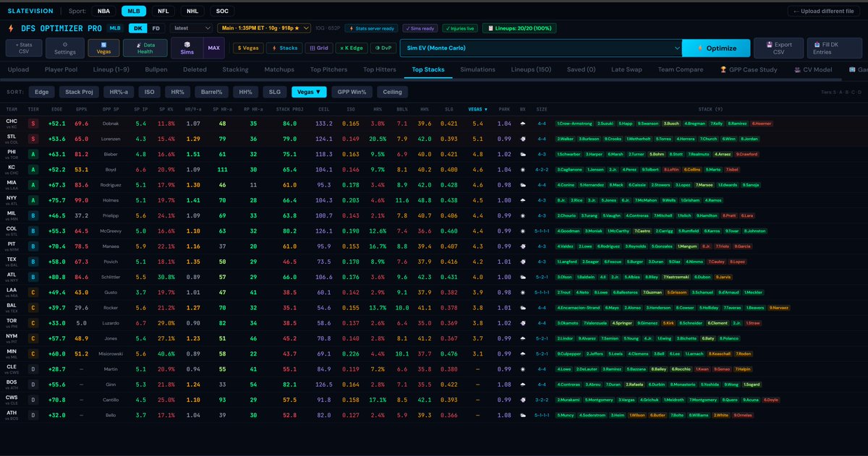Click the + Stats CSV button
868x456 pixels.
click(x=25, y=48)
